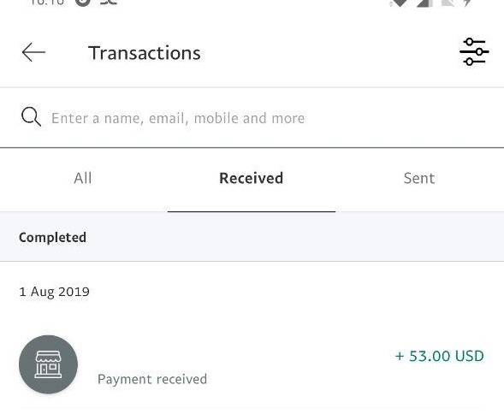This screenshot has width=504, height=420.
Task: Tap the Transactions page title
Action: [145, 53]
